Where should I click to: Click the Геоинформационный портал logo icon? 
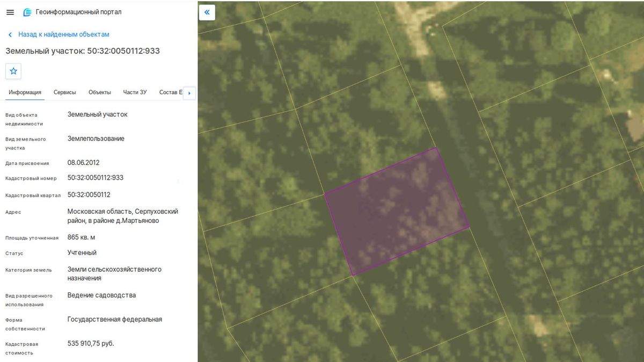pyautogui.click(x=27, y=12)
